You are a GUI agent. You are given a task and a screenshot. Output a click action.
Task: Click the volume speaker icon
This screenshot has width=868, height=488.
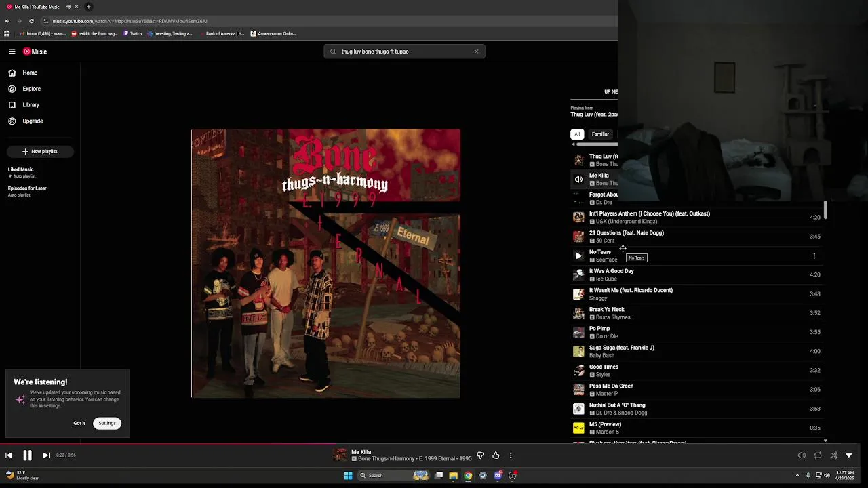[x=802, y=455]
